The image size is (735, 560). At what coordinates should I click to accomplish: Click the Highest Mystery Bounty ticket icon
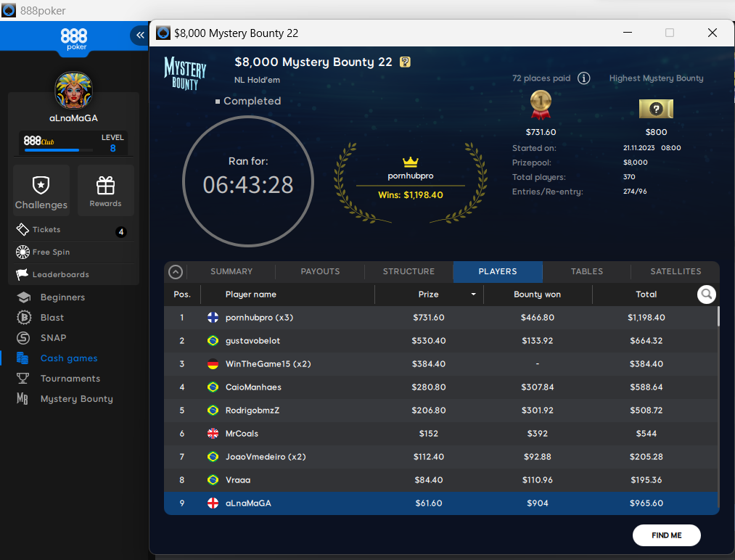pos(656,110)
